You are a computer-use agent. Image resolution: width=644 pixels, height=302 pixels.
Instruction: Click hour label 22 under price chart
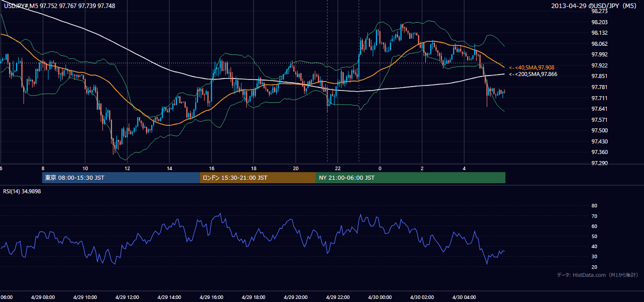coord(338,169)
